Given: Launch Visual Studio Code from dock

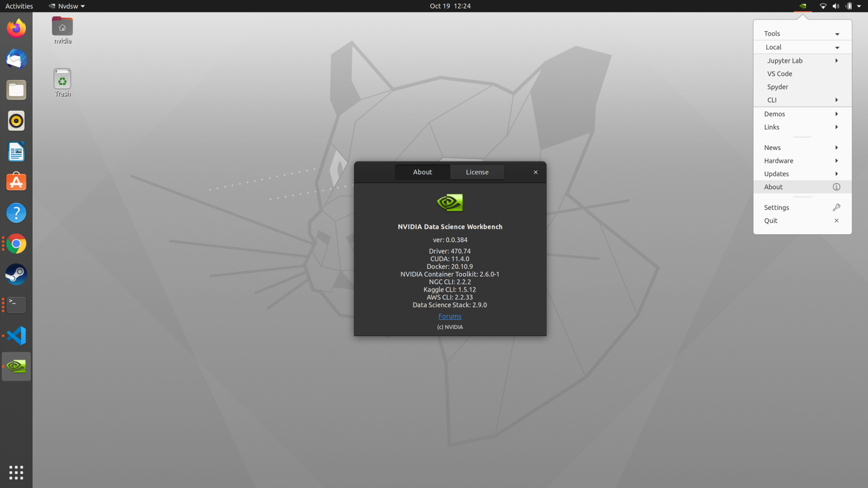Looking at the screenshot, I should (x=16, y=336).
